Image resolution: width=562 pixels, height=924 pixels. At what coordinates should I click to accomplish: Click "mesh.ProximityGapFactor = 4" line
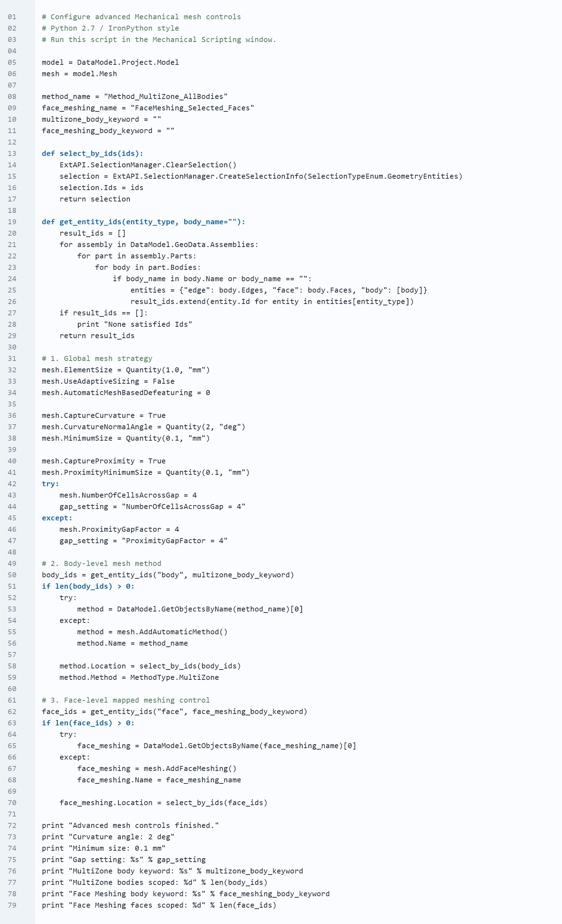pos(119,529)
